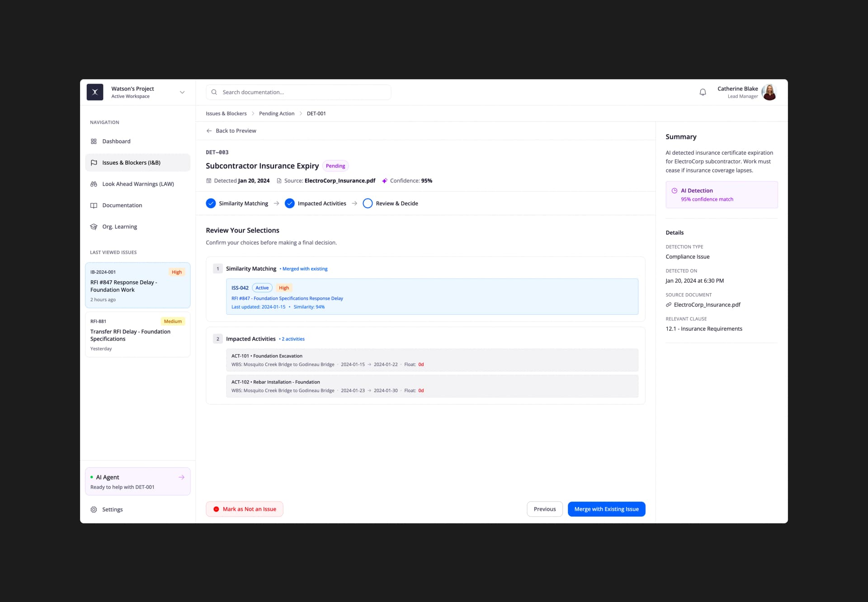
Task: Click DET-001 breadcrumb
Action: coord(316,114)
